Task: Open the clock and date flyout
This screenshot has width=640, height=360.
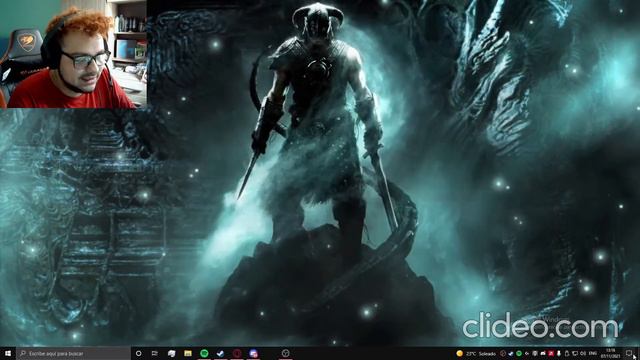Action: pos(611,353)
